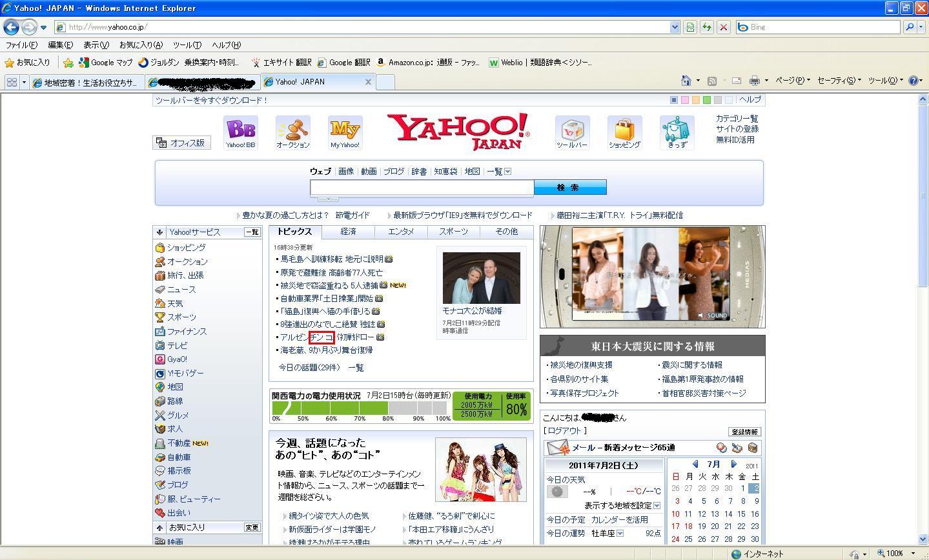Collapse the Yahoo!サービス section arrow
This screenshot has height=560, width=929.
[x=159, y=232]
